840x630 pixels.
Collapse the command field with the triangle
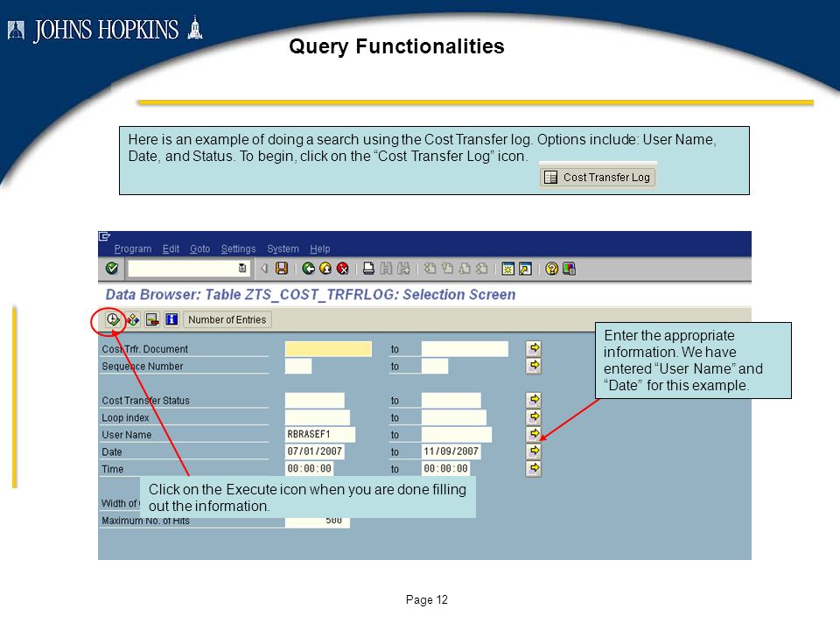(264, 269)
